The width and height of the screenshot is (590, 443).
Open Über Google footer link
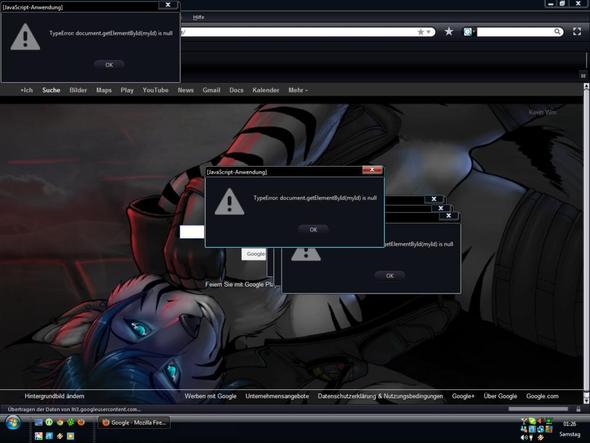(500, 396)
